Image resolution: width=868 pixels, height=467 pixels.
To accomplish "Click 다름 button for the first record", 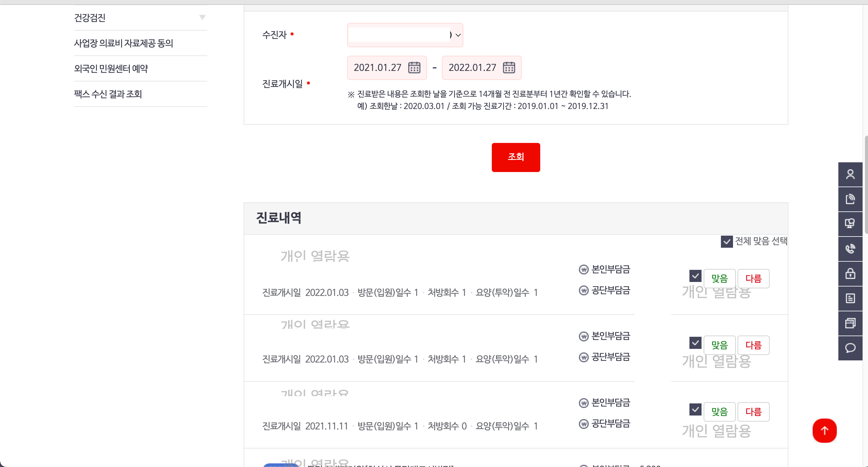I will (x=753, y=279).
